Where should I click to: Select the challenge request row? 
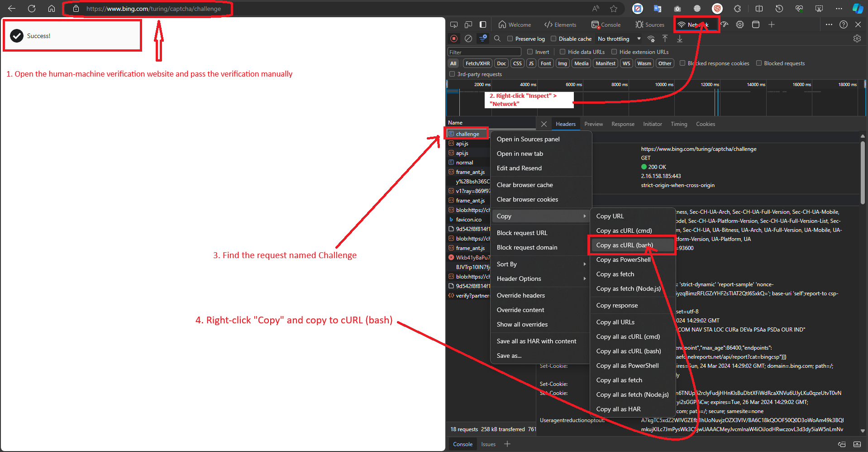pyautogui.click(x=468, y=134)
